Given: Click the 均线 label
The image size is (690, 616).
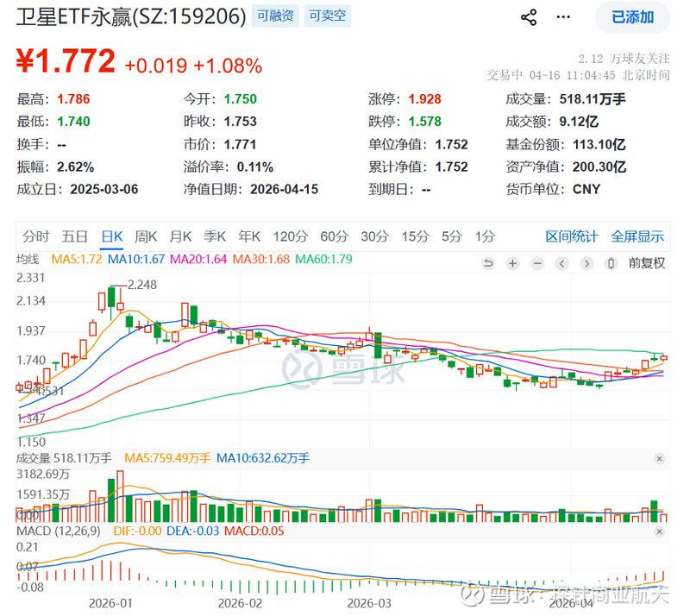Looking at the screenshot, I should [x=28, y=259].
